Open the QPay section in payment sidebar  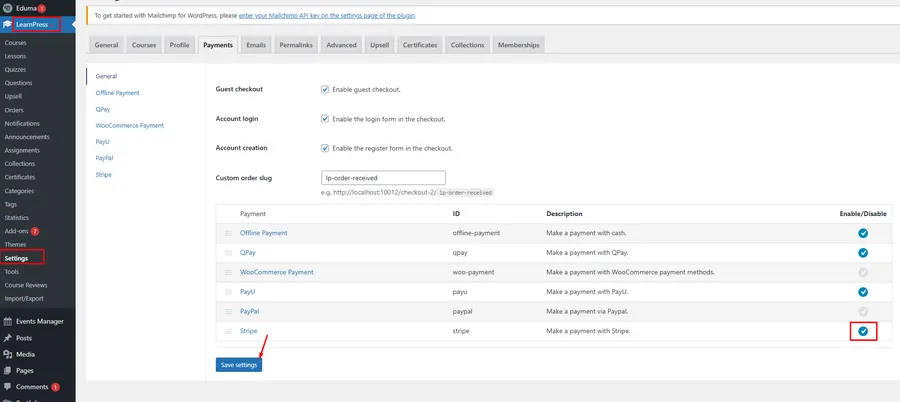(103, 109)
